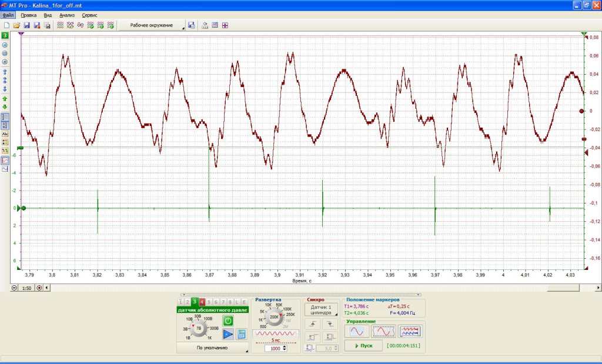The image size is (602, 364).
Task: Open the Правка menu
Action: pyautogui.click(x=29, y=15)
